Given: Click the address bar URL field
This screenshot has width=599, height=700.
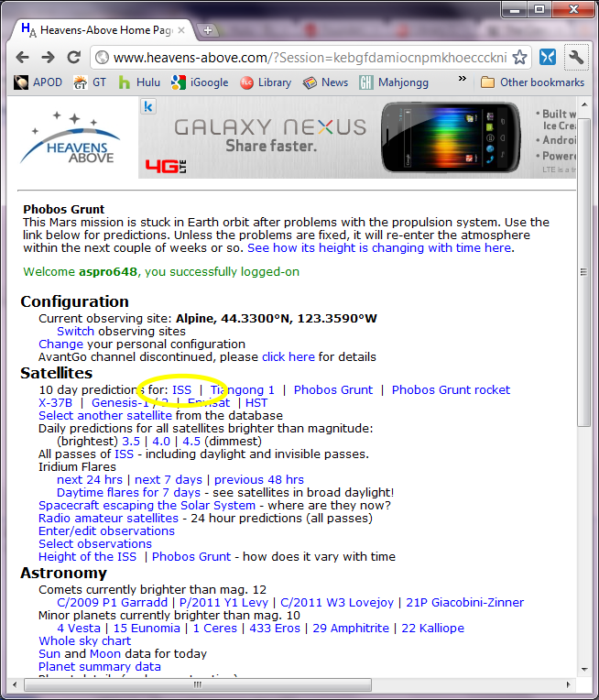Looking at the screenshot, I should (310, 58).
